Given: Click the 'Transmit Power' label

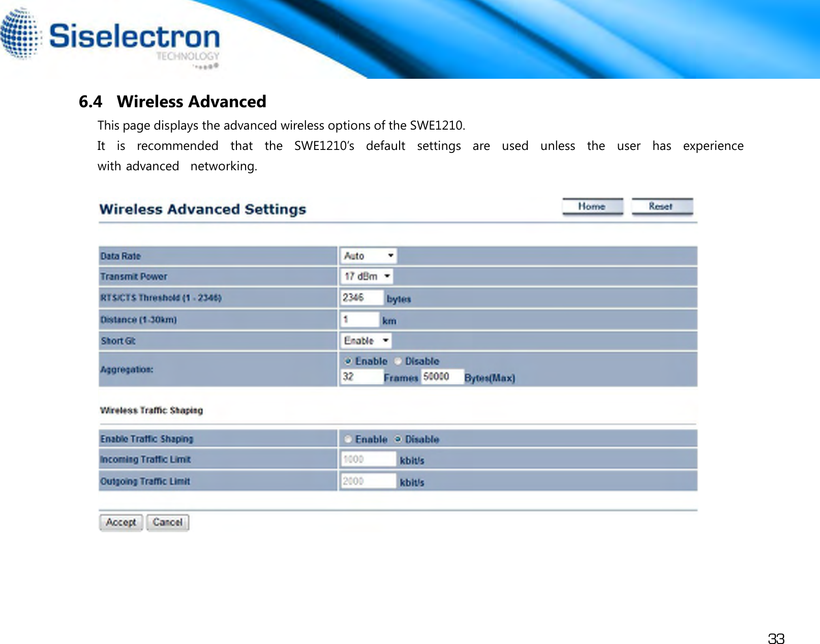Looking at the screenshot, I should point(134,277).
